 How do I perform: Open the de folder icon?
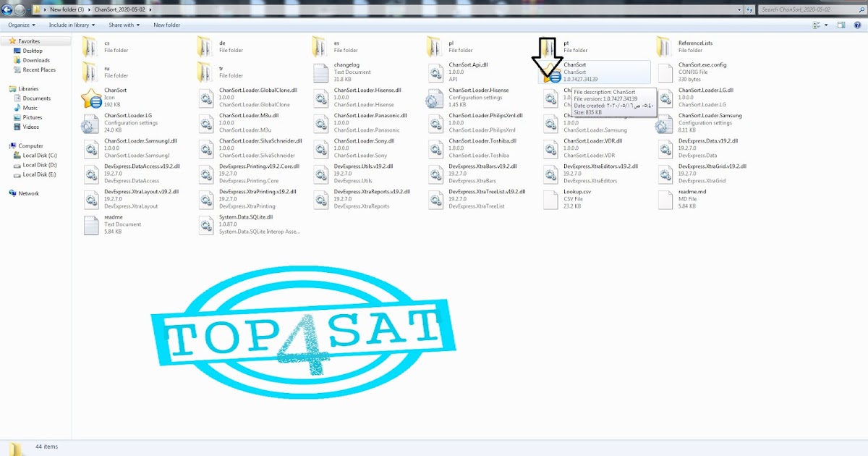pos(205,47)
